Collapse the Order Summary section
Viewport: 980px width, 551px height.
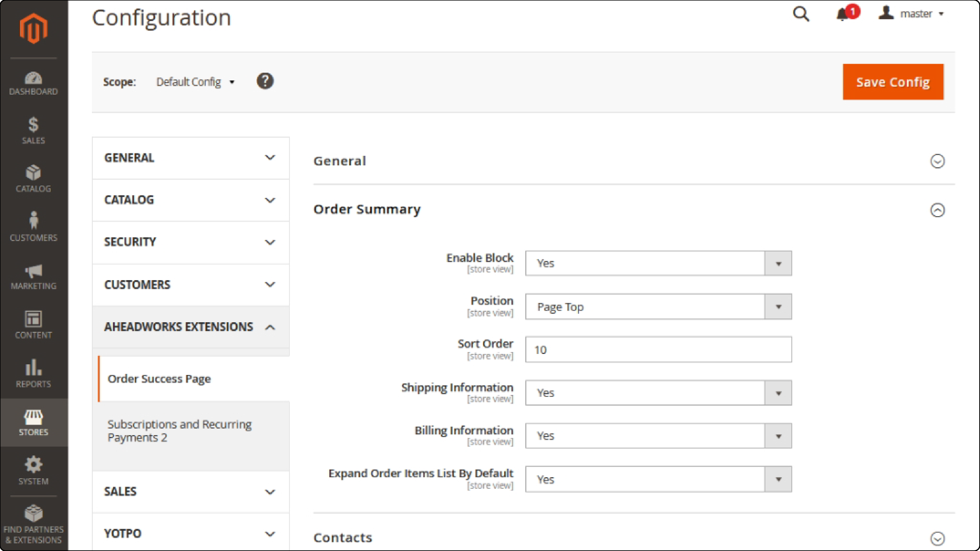[634, 210]
